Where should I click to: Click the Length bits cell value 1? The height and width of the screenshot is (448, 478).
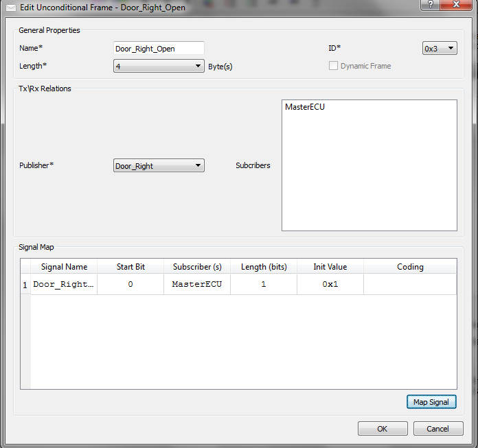pos(264,285)
